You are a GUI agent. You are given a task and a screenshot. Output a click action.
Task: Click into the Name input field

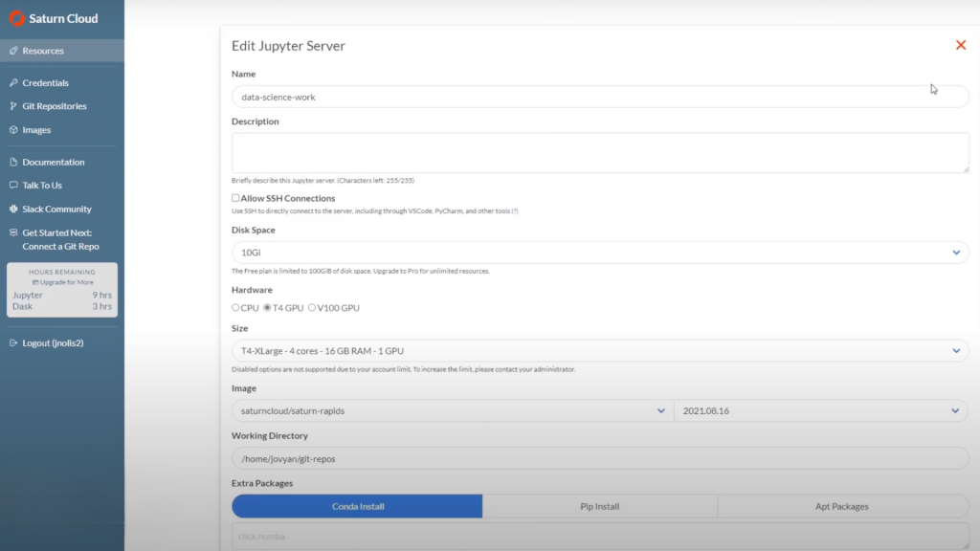point(600,97)
